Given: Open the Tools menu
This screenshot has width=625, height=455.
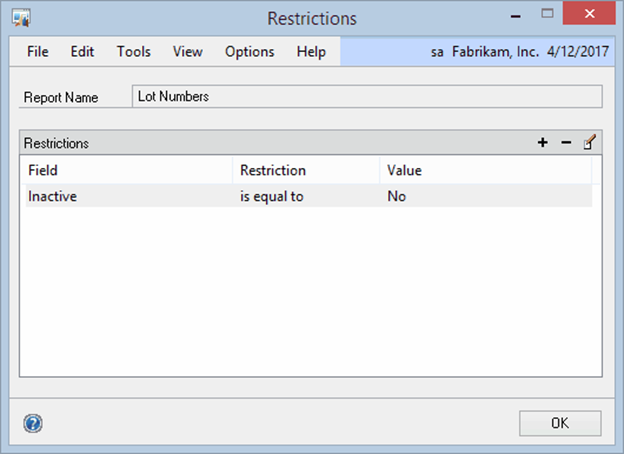Looking at the screenshot, I should coord(134,52).
